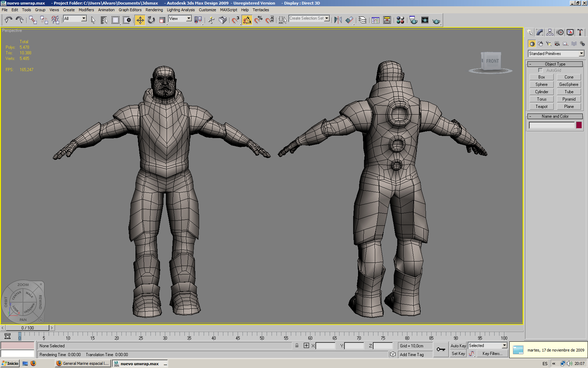This screenshot has width=588, height=368.
Task: Click the GeoSphere primitive button
Action: pos(569,84)
